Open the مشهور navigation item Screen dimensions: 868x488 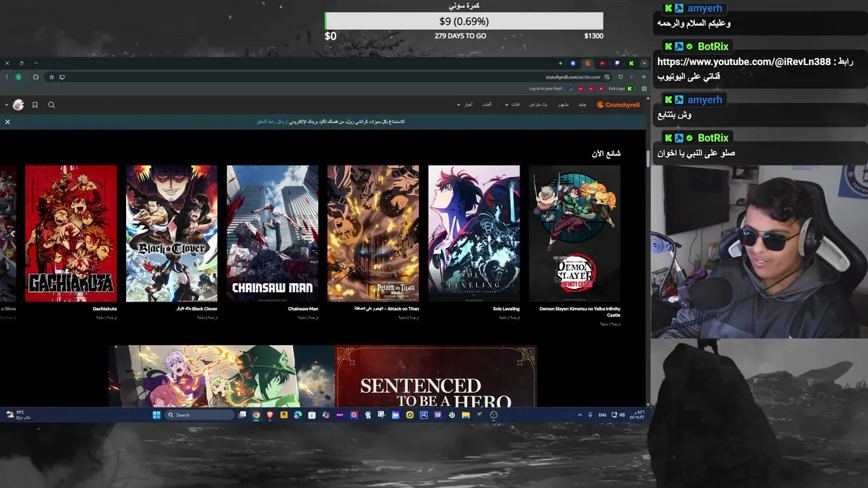pyautogui.click(x=563, y=105)
